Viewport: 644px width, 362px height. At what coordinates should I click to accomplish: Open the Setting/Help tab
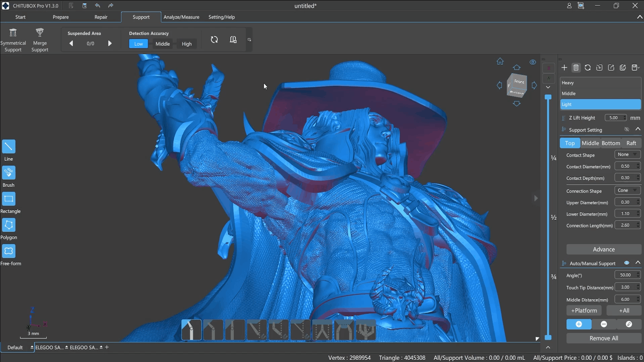[x=222, y=17]
